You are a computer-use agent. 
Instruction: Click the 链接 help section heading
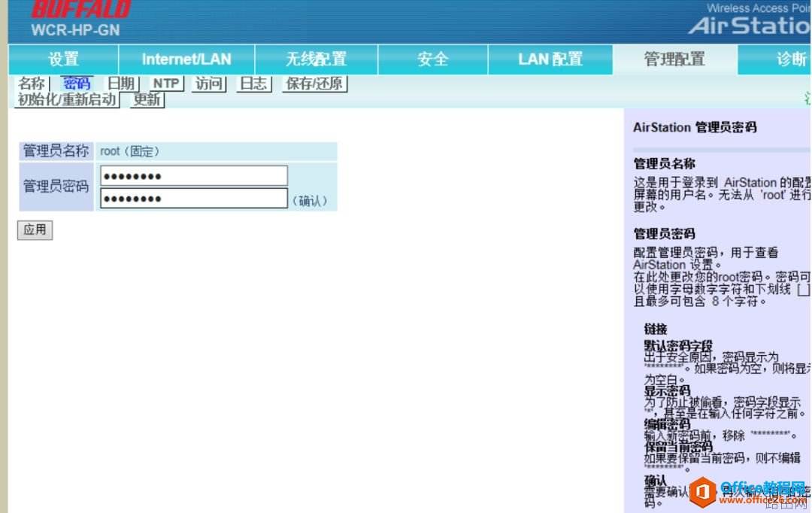pos(656,329)
